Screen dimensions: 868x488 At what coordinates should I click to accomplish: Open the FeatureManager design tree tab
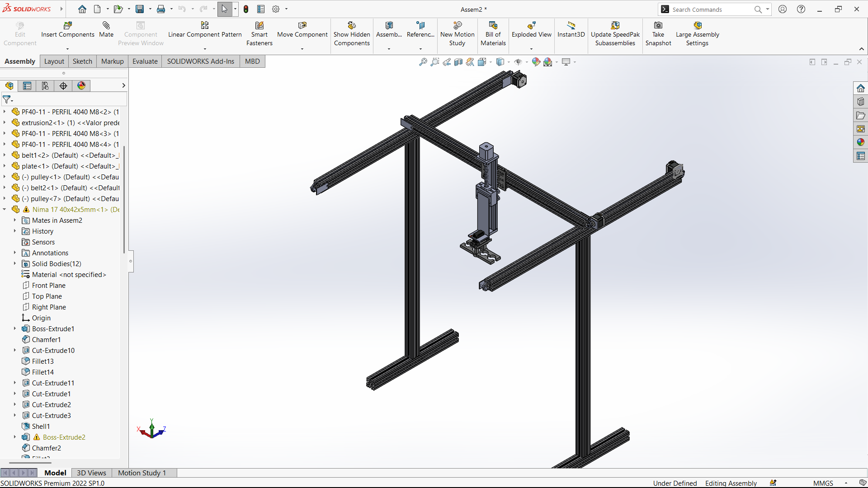[9, 86]
